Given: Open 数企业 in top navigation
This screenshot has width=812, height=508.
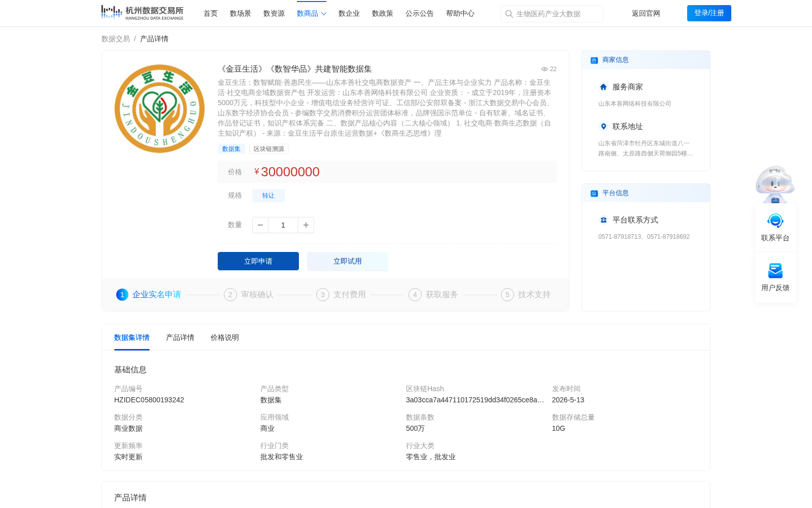Looking at the screenshot, I should pos(349,14).
